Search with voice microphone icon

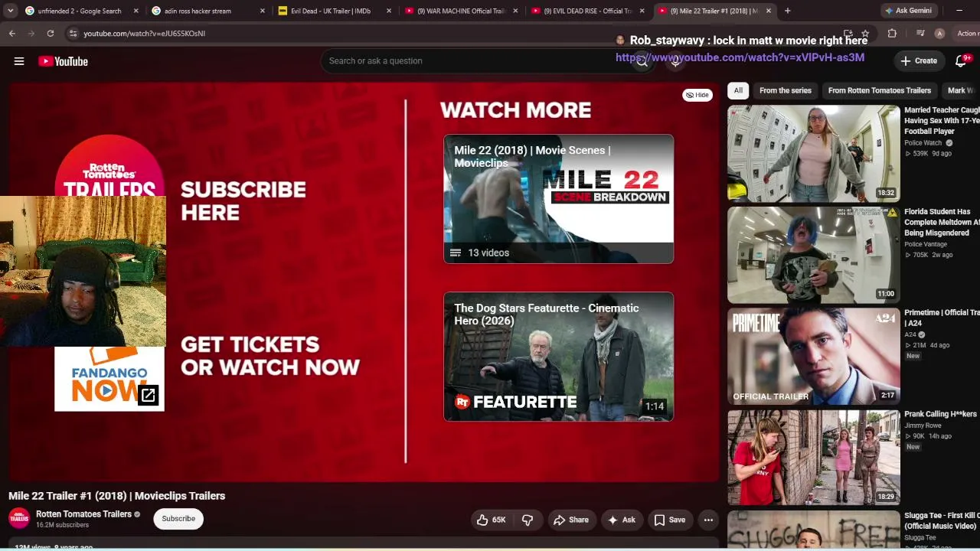click(x=675, y=61)
